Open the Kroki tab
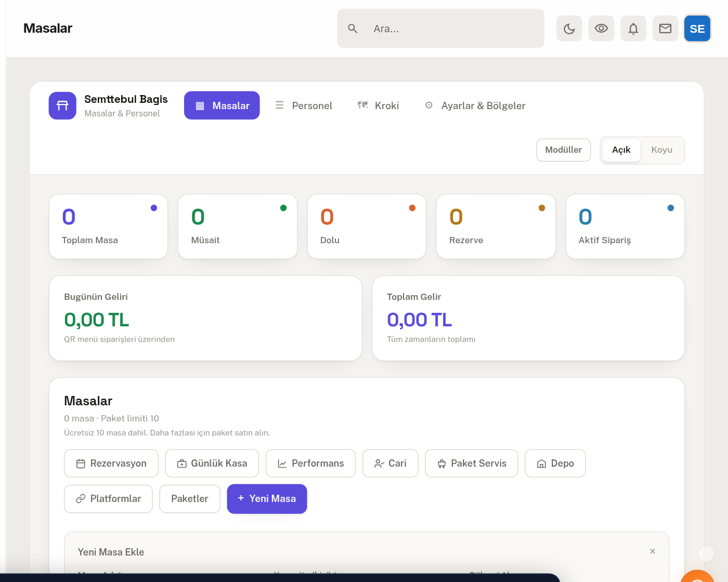Screen dimensions: 728x582 378,105
